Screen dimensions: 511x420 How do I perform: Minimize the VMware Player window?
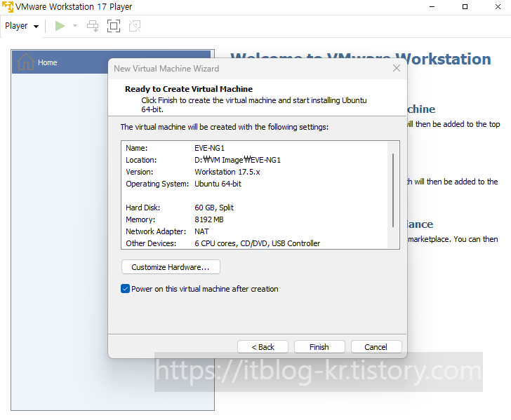[432, 7]
